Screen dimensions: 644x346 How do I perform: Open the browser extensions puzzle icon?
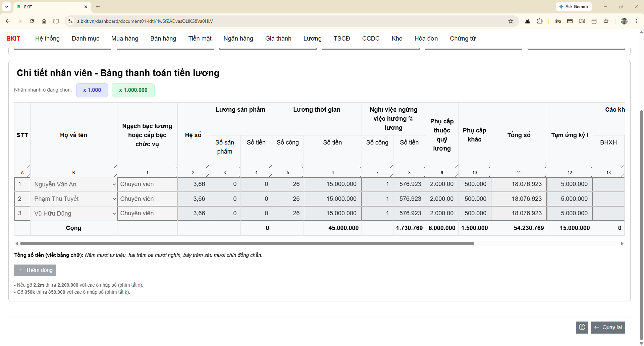click(540, 21)
